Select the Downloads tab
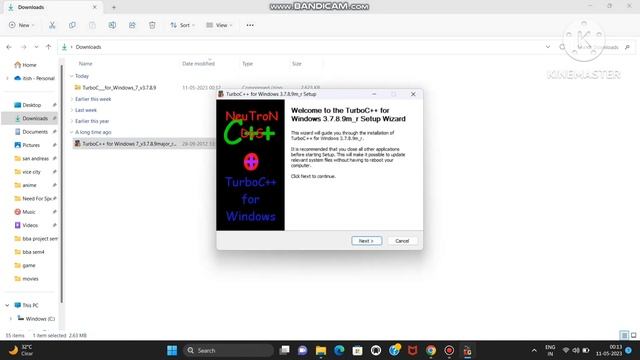Screen dimensions: 640x360 (x=52, y=7)
